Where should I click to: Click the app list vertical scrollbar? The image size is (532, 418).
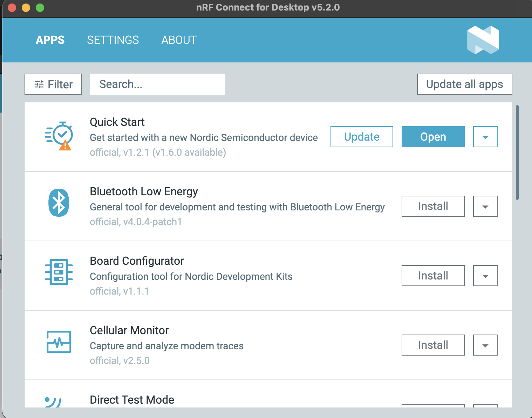(x=517, y=153)
